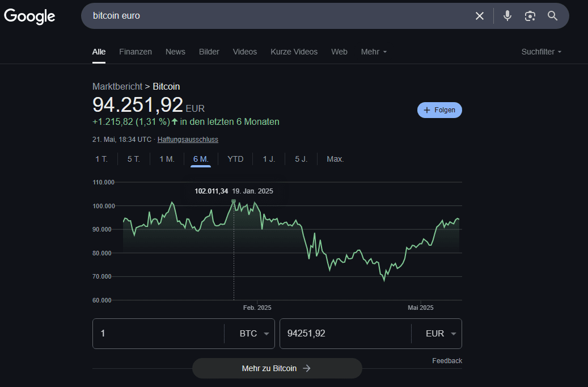Click the 19. Jan. 2025 chart data point
The height and width of the screenshot is (387, 588).
234,201
